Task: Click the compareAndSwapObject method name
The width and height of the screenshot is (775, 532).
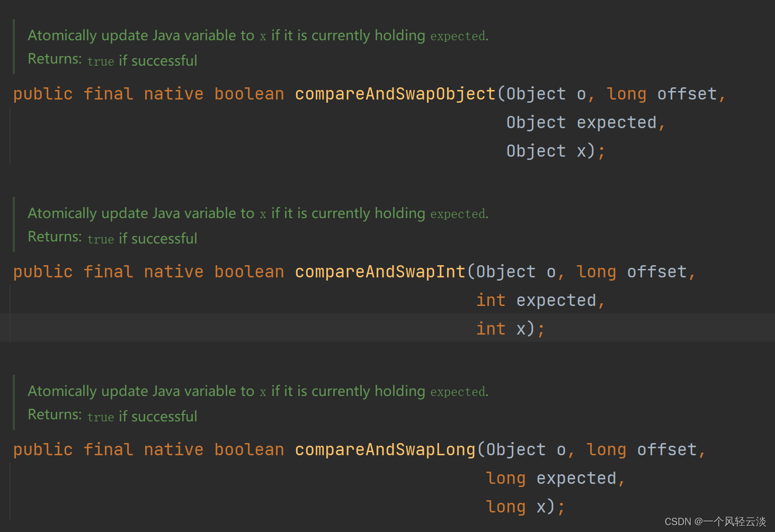Action: coord(395,94)
